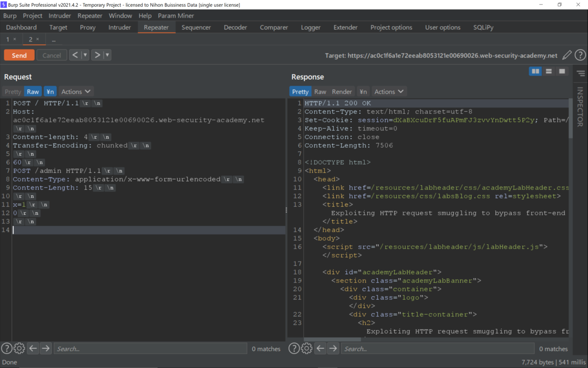This screenshot has height=368, width=588.
Task: Switch to the Decoder tab
Action: point(235,27)
